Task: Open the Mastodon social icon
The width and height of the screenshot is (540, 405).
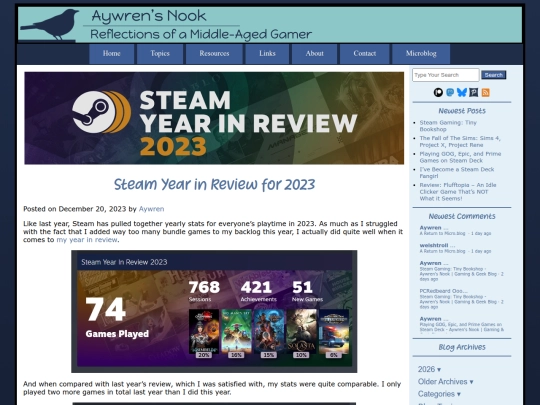Action: coord(450,92)
